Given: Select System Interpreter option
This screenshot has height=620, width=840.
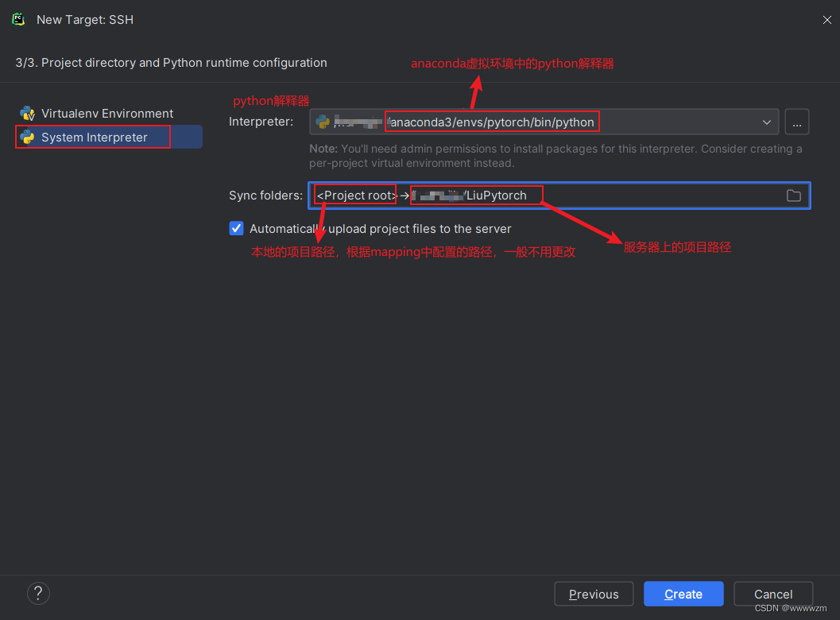Looking at the screenshot, I should point(109,138).
